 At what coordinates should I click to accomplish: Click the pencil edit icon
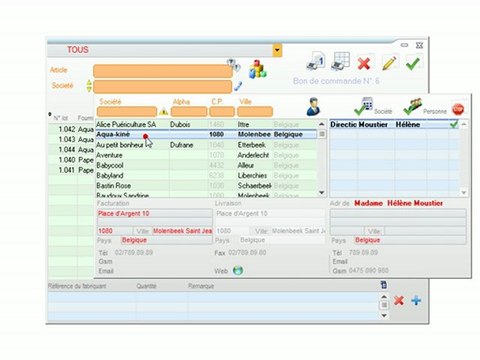[x=389, y=63]
